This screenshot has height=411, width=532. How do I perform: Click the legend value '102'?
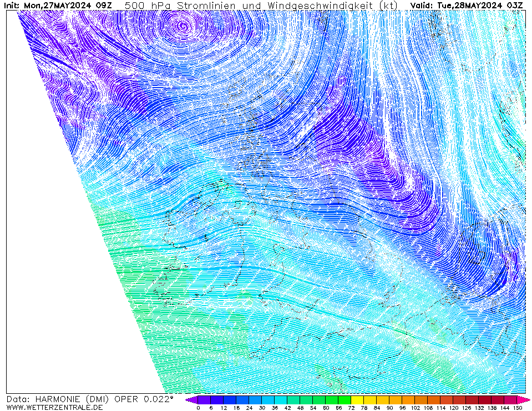tap(416, 408)
